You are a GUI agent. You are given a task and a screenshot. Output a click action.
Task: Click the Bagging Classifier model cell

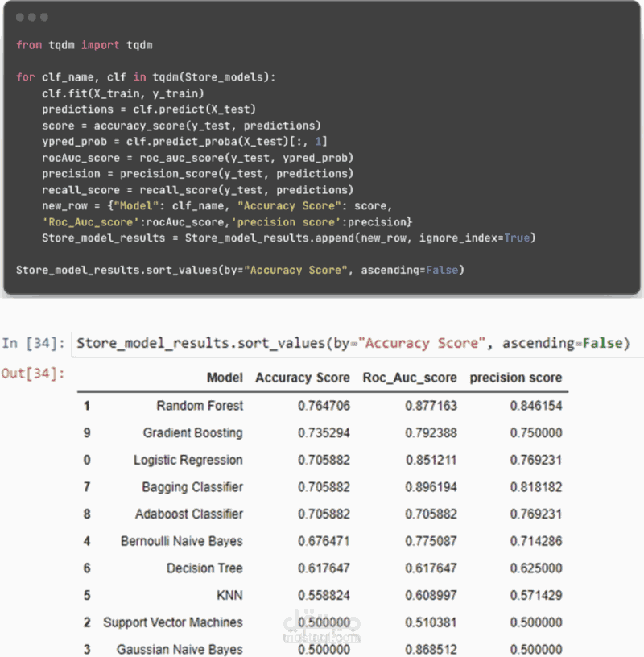(192, 486)
